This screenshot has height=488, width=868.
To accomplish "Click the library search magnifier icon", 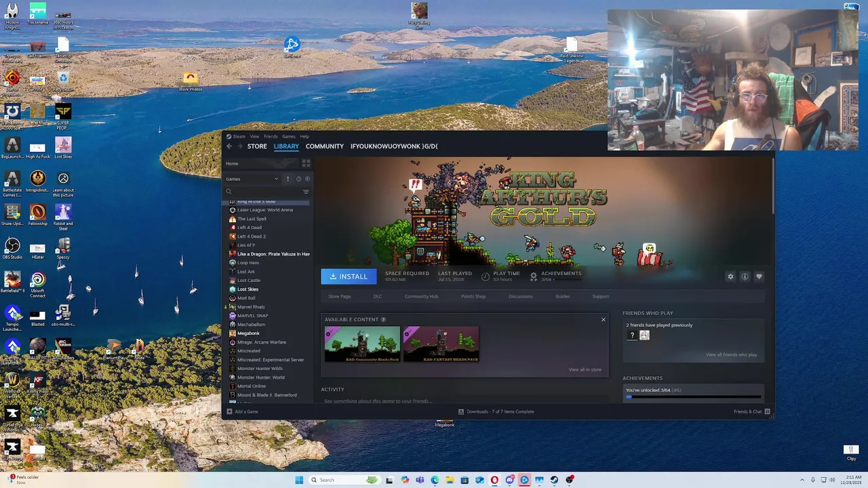I will pyautogui.click(x=229, y=192).
